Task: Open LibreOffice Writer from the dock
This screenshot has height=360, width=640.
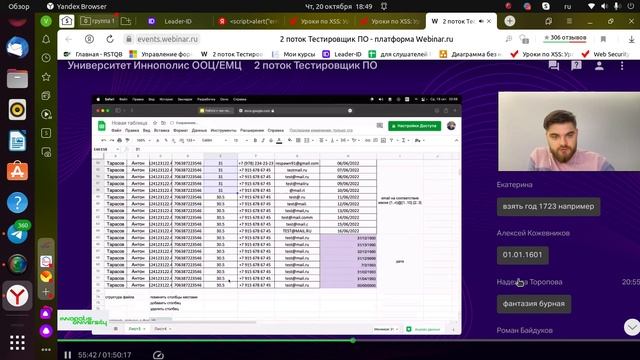Action: [18, 140]
